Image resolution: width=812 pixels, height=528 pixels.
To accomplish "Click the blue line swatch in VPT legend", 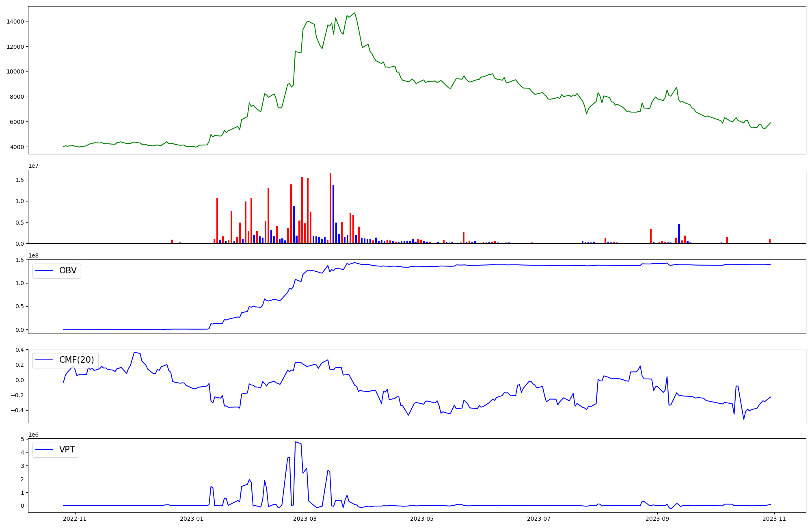I will point(45,450).
